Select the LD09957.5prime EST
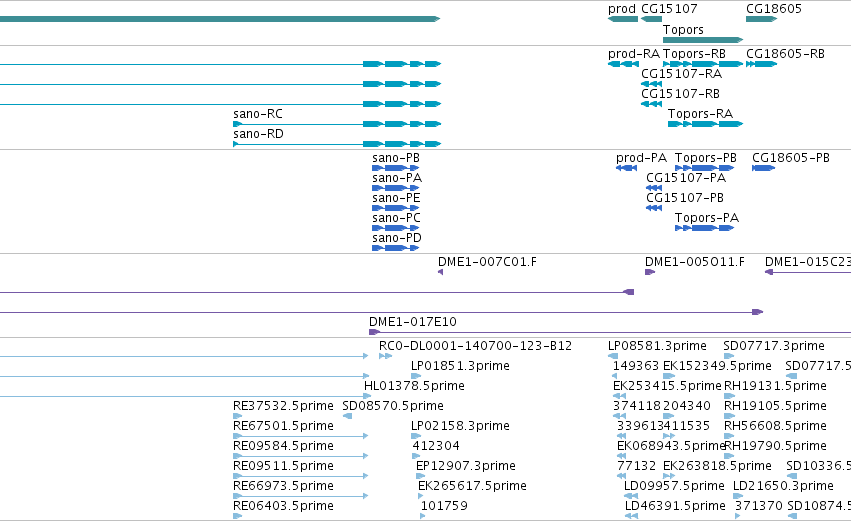 [631, 497]
